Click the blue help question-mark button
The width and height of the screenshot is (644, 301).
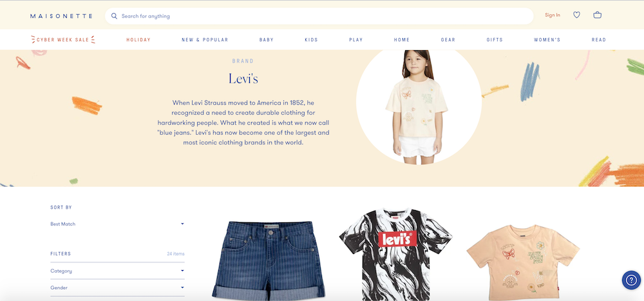(631, 280)
